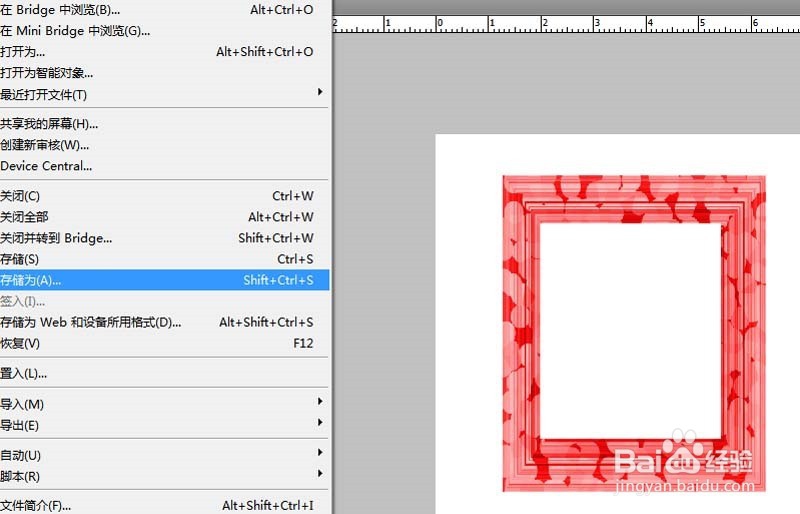The width and height of the screenshot is (800, 514).
Task: Click highlighted 存储为(A)... menu item
Action: coord(164,280)
